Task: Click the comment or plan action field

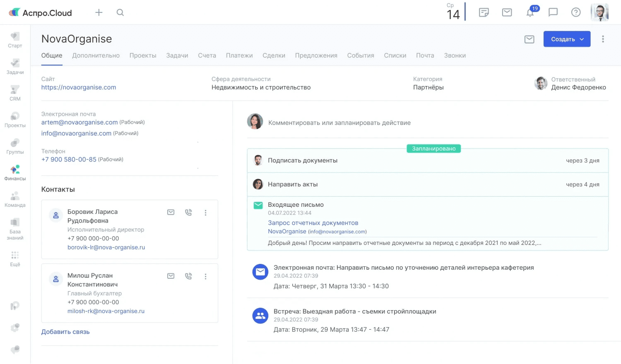Action: 339,123
